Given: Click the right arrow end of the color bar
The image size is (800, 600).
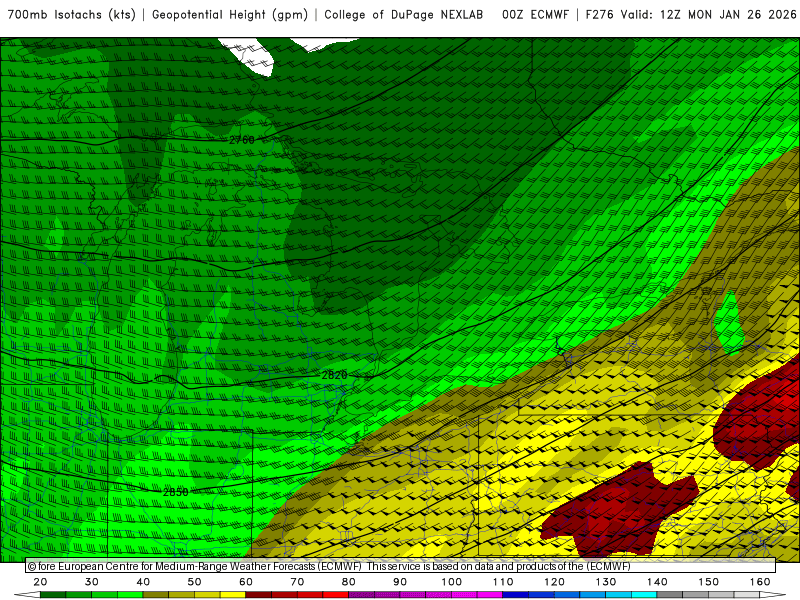Looking at the screenshot, I should [773, 595].
